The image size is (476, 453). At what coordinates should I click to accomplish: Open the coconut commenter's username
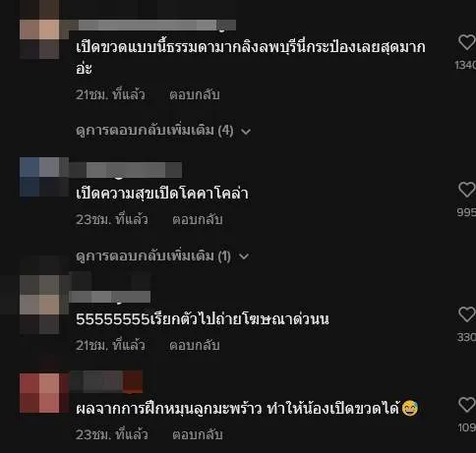[x=106, y=381]
